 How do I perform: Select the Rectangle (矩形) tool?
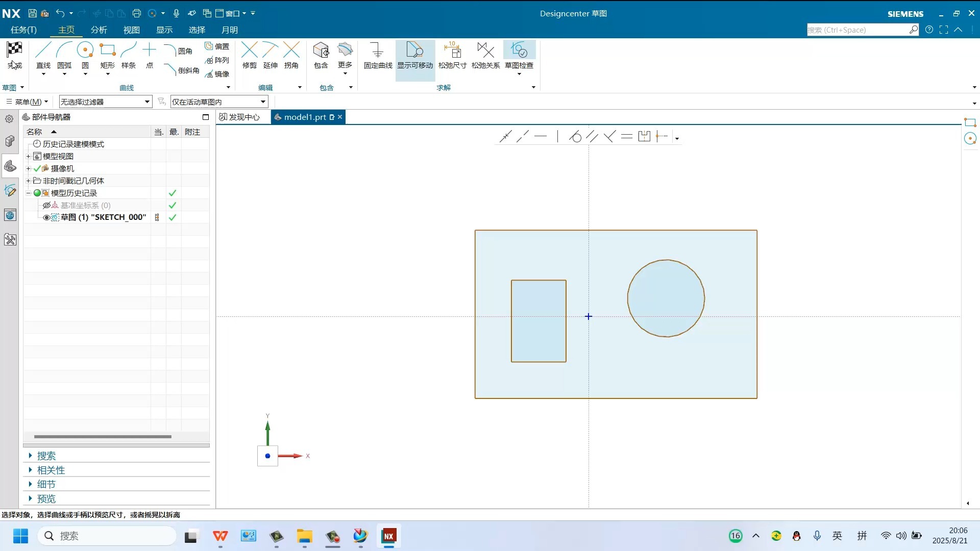107,51
